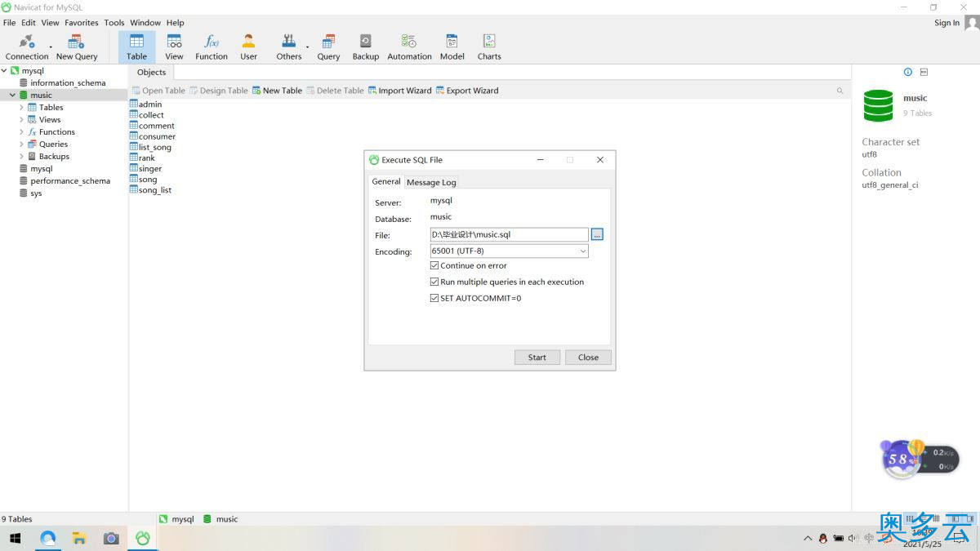Expand the Tables node

(x=21, y=108)
